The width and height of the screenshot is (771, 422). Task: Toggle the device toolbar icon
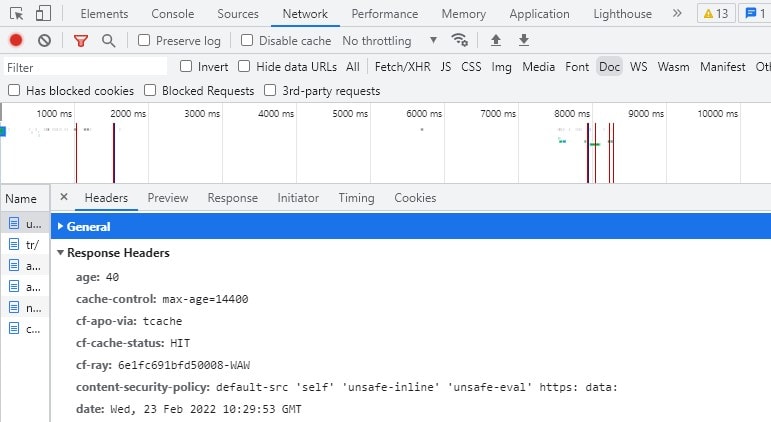pyautogui.click(x=43, y=13)
